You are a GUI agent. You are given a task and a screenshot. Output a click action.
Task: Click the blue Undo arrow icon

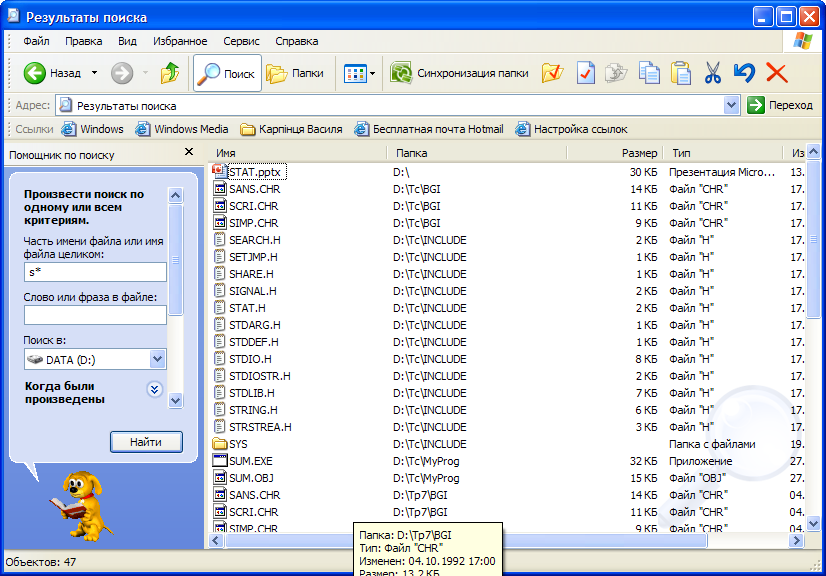pos(744,73)
